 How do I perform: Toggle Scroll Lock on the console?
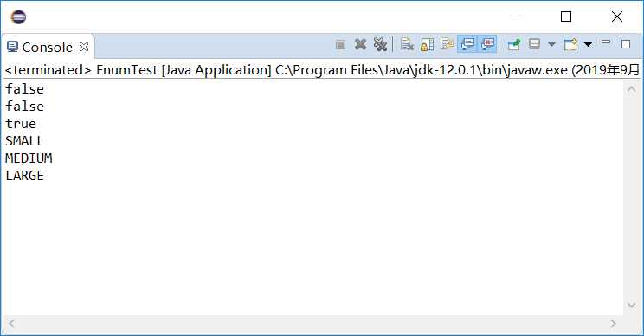427,44
